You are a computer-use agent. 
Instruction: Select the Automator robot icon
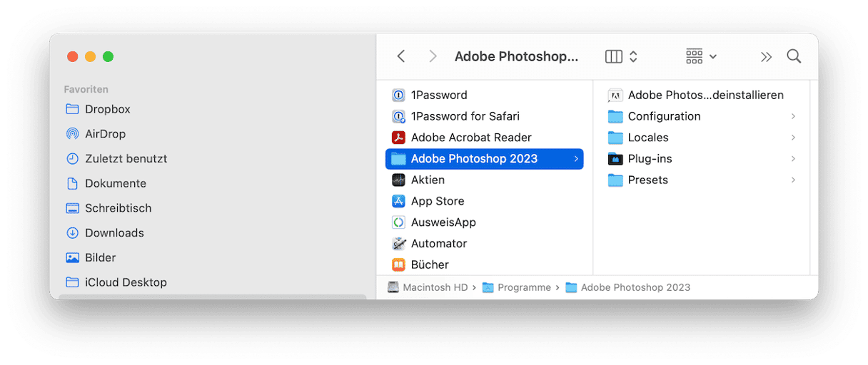(x=399, y=244)
